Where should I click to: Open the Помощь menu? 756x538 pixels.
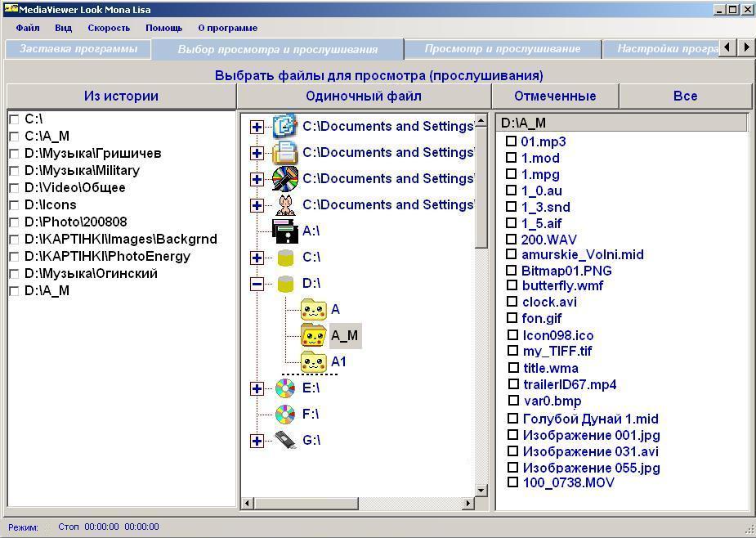pyautogui.click(x=164, y=28)
